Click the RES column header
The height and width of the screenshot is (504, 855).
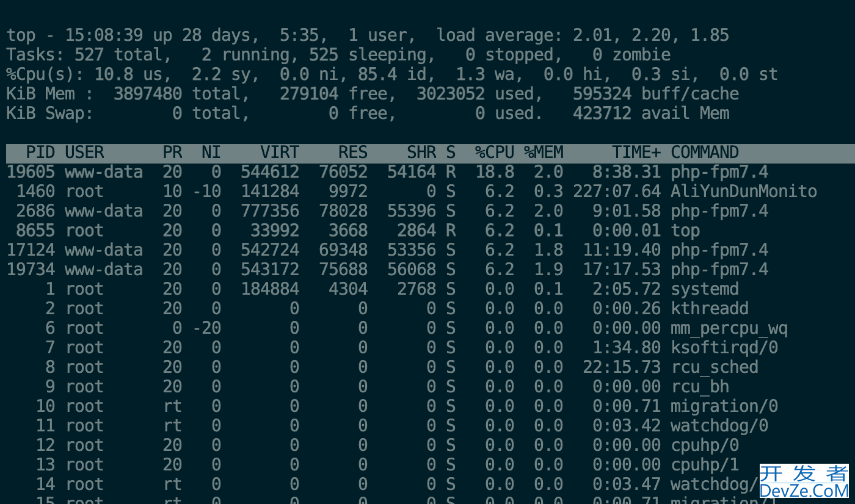click(353, 153)
